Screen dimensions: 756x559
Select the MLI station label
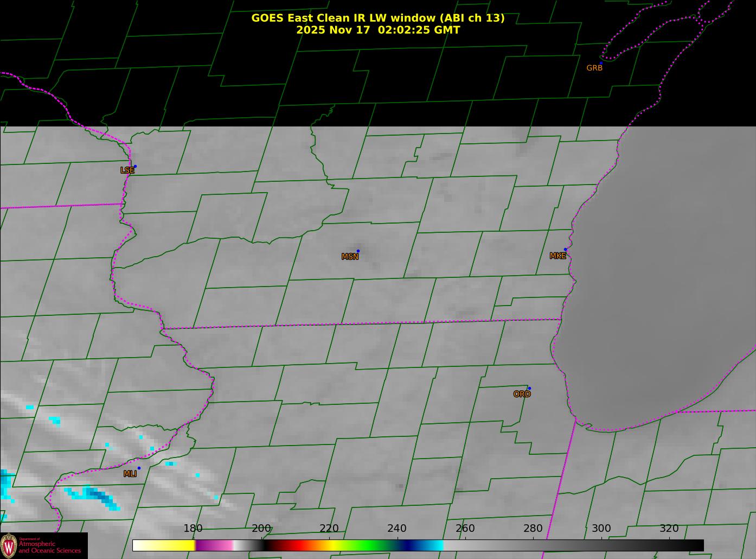pyautogui.click(x=130, y=474)
